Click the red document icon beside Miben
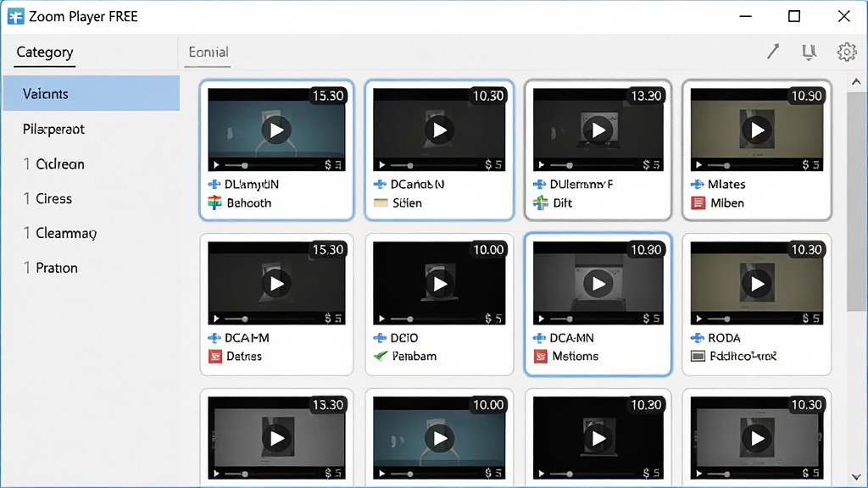 698,203
